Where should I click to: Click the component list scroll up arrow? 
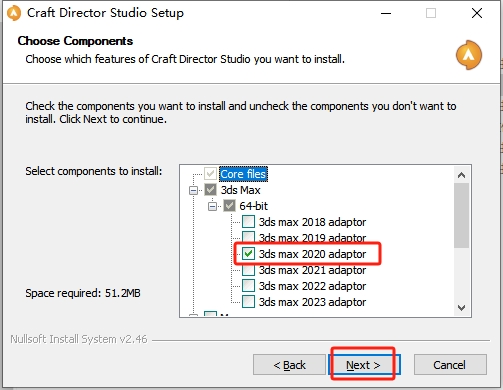[462, 175]
